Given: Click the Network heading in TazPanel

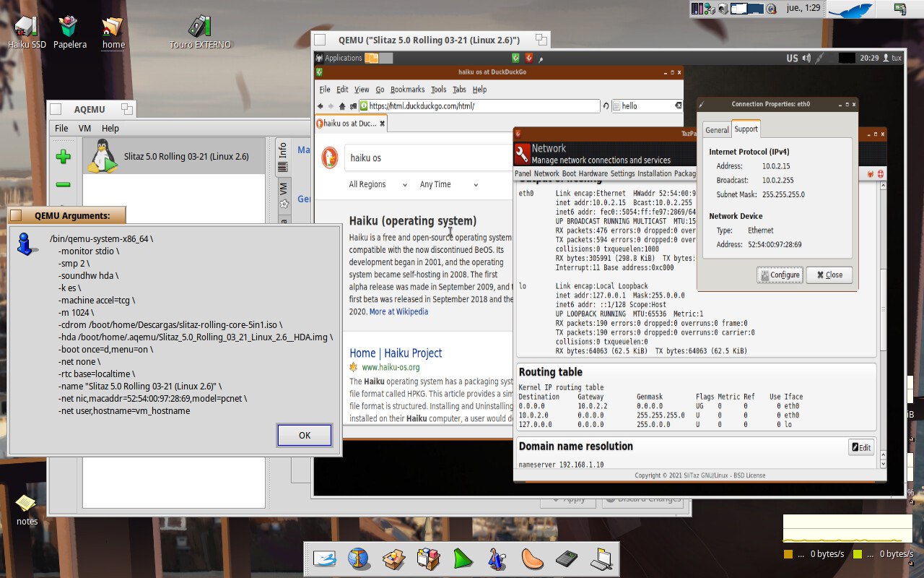Looking at the screenshot, I should pos(549,148).
